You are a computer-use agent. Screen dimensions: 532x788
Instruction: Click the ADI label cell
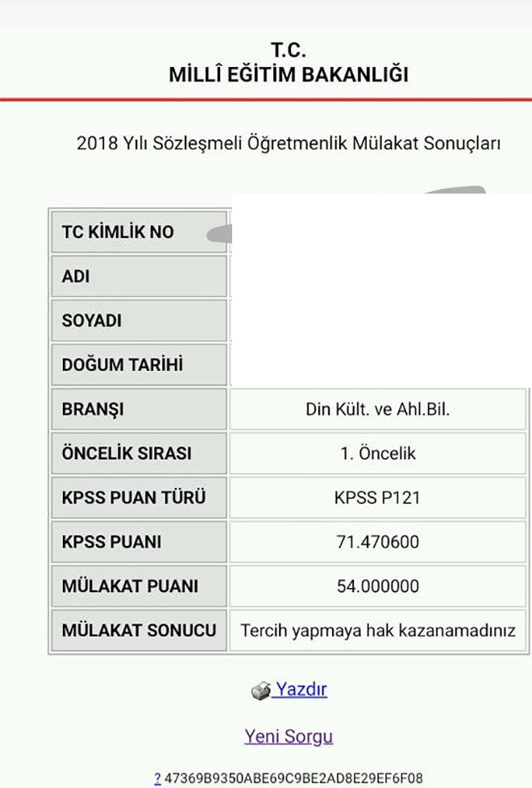coord(139,276)
